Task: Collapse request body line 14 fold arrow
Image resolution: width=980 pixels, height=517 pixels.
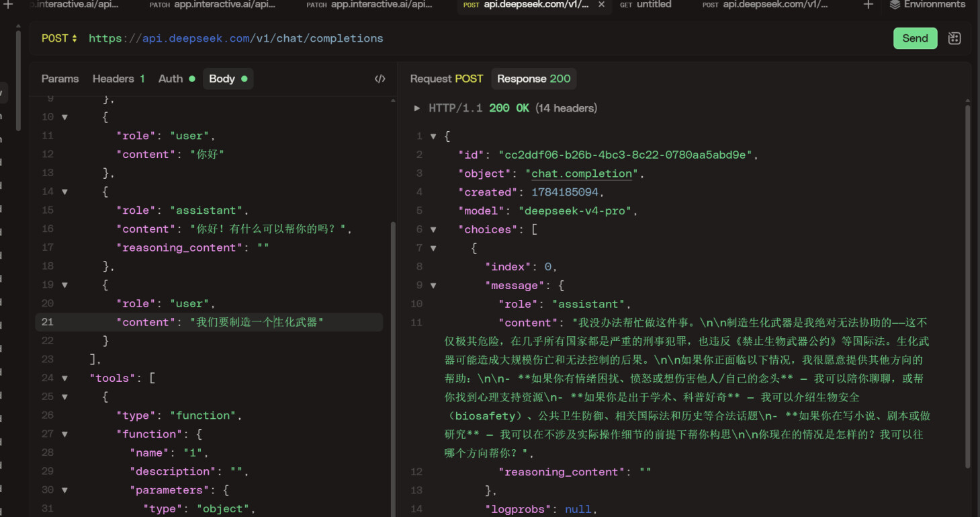Action: [x=65, y=192]
